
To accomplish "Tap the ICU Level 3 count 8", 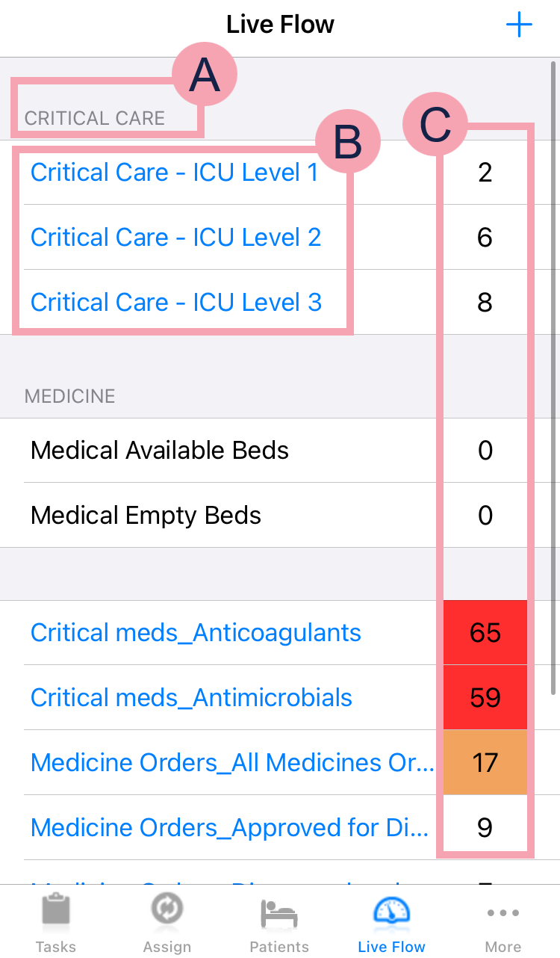I will pyautogui.click(x=485, y=303).
